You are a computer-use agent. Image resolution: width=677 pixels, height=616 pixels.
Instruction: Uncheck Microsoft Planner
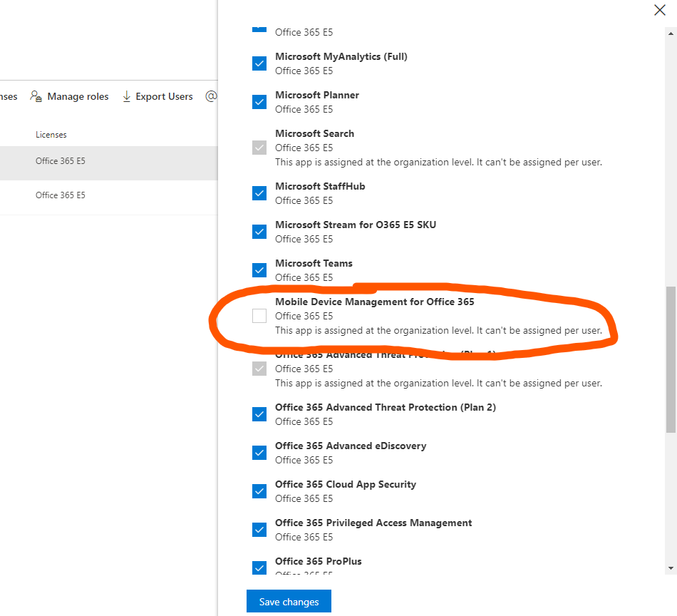coord(259,102)
